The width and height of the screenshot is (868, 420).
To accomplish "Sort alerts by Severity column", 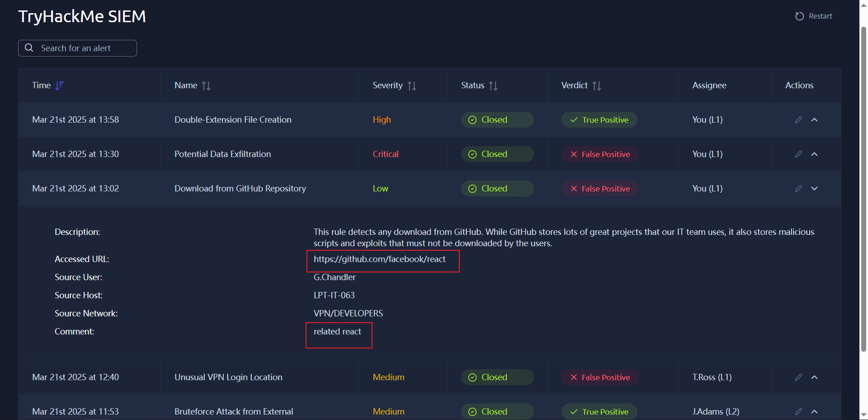I will [411, 86].
